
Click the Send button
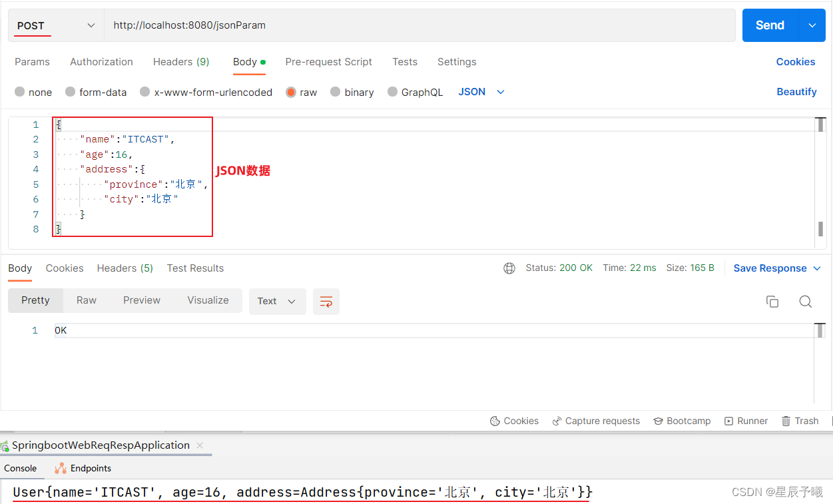click(x=770, y=25)
